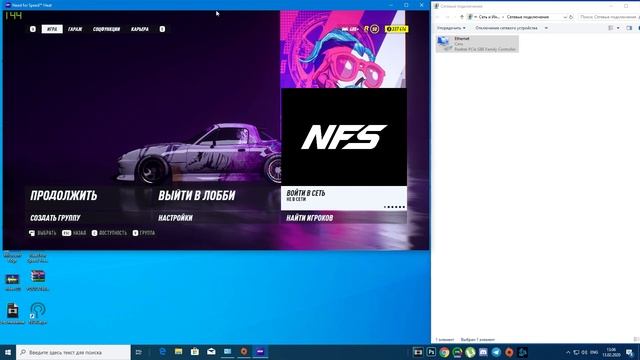Click the taskbar search box
The image size is (640, 360).
(x=73, y=352)
